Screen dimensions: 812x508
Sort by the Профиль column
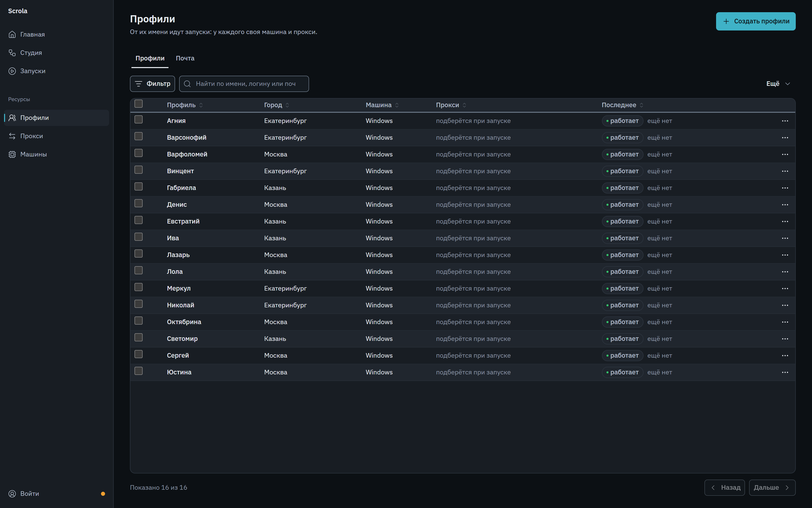coord(185,105)
